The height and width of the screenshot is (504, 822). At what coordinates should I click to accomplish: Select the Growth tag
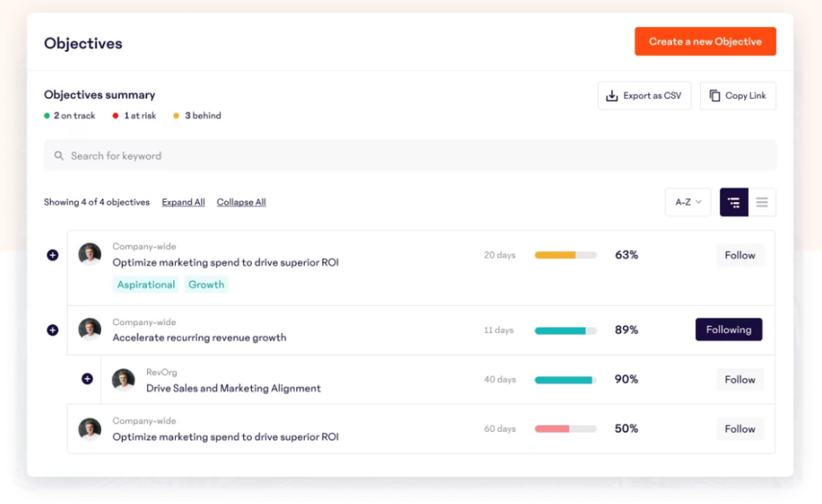click(206, 284)
